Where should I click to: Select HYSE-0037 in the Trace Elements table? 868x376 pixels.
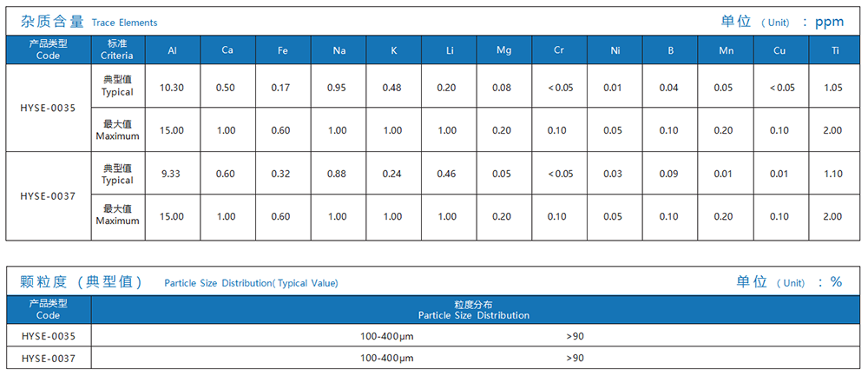click(x=49, y=196)
